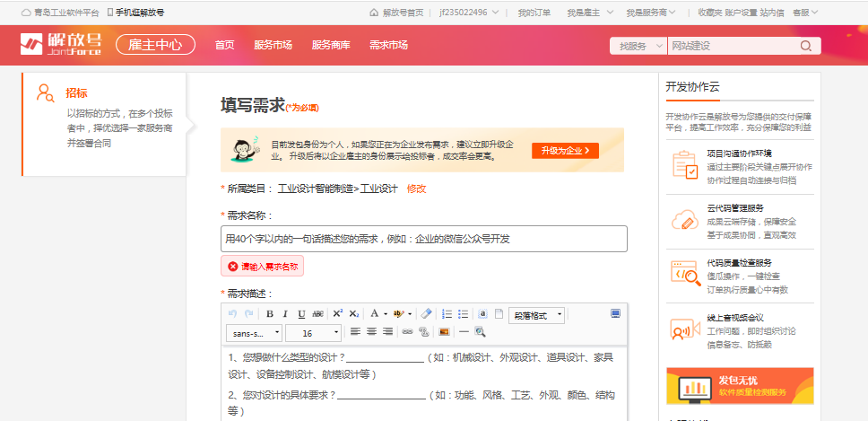
Task: Toggle bold formatting in the editor
Action: (x=269, y=314)
